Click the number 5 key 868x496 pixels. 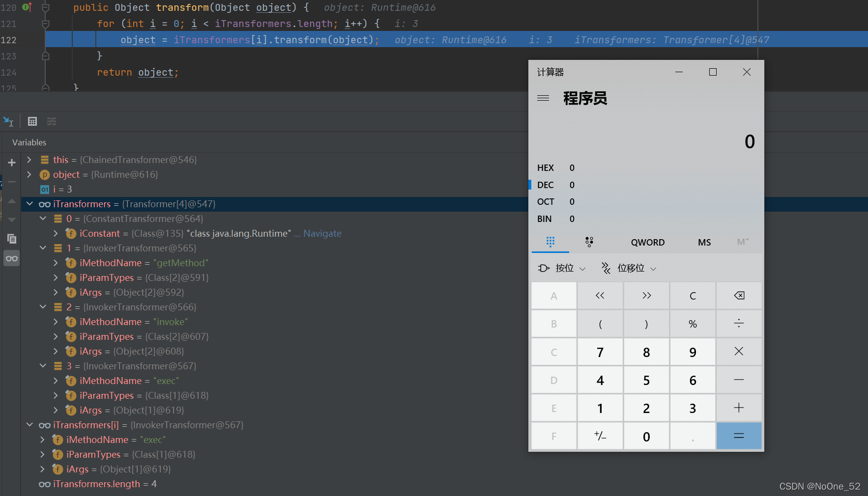tap(646, 380)
